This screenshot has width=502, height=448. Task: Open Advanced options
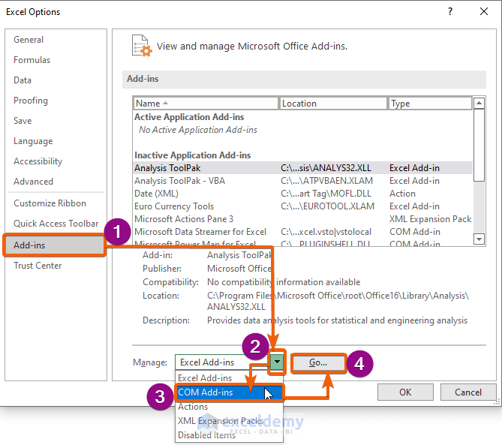pos(33,182)
